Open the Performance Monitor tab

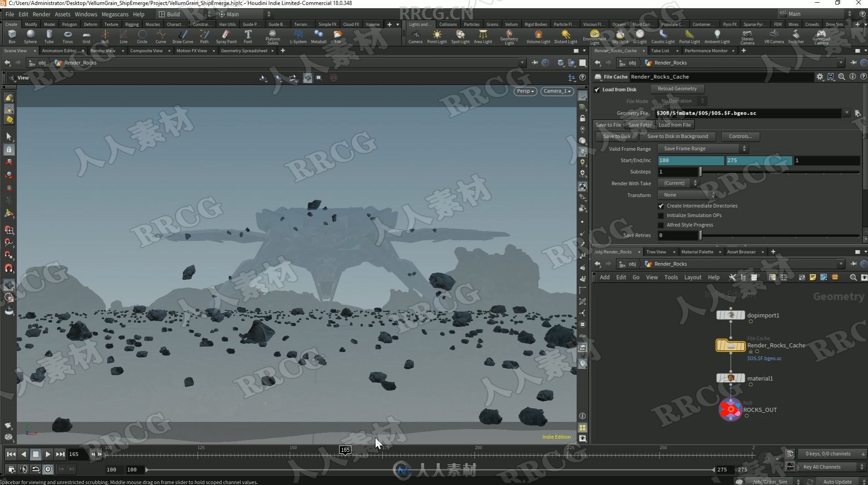point(706,50)
